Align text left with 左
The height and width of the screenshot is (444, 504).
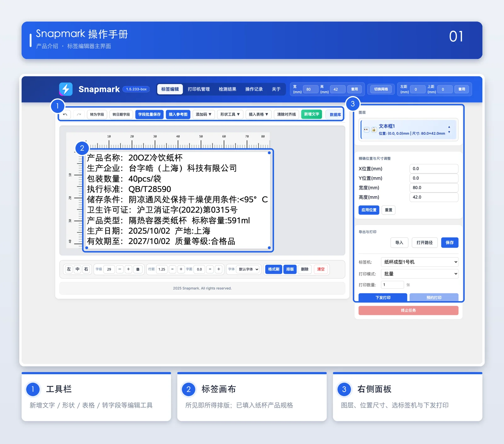point(69,269)
